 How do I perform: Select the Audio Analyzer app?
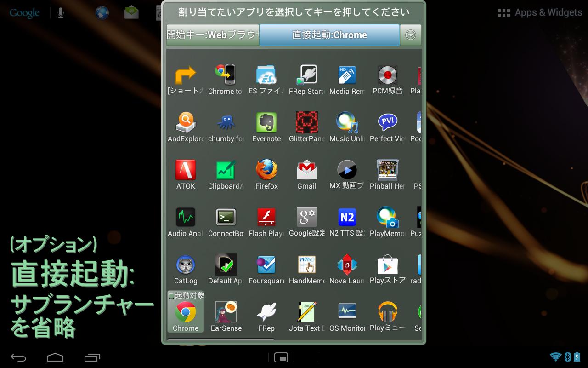pos(186,217)
